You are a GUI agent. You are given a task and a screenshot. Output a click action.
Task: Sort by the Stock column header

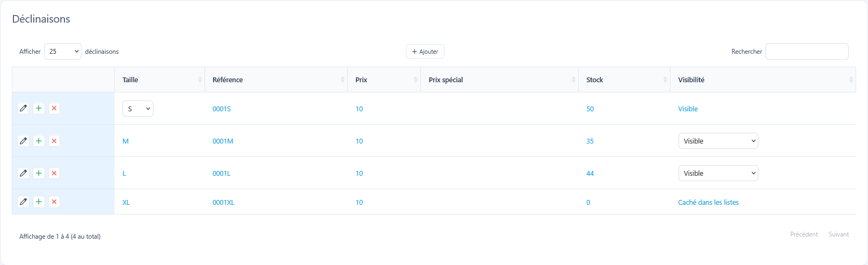(x=624, y=80)
